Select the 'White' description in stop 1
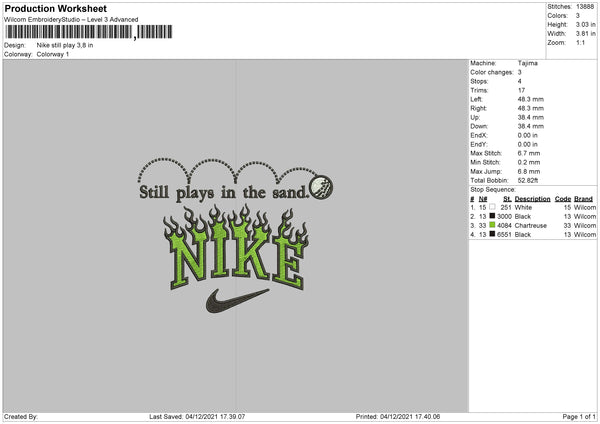Viewport: 600px width, 424px height. [x=523, y=207]
